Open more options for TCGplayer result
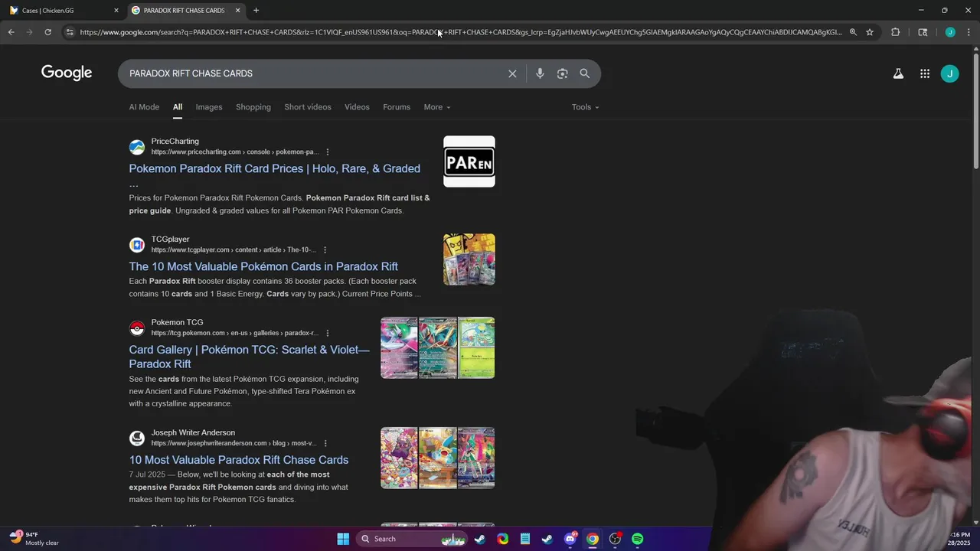Screen dimensions: 980x551 (325, 249)
